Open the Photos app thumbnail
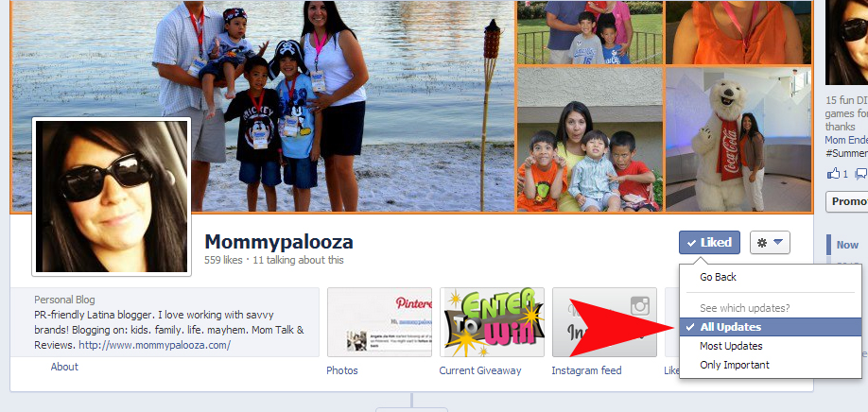This screenshot has width=868, height=412. [x=379, y=322]
